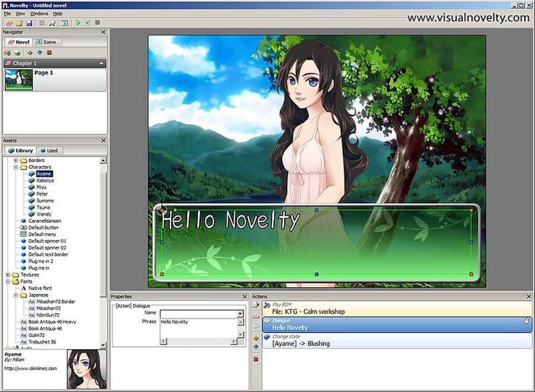
Task: Collapse the Characters folder in Assets
Action: (16, 167)
